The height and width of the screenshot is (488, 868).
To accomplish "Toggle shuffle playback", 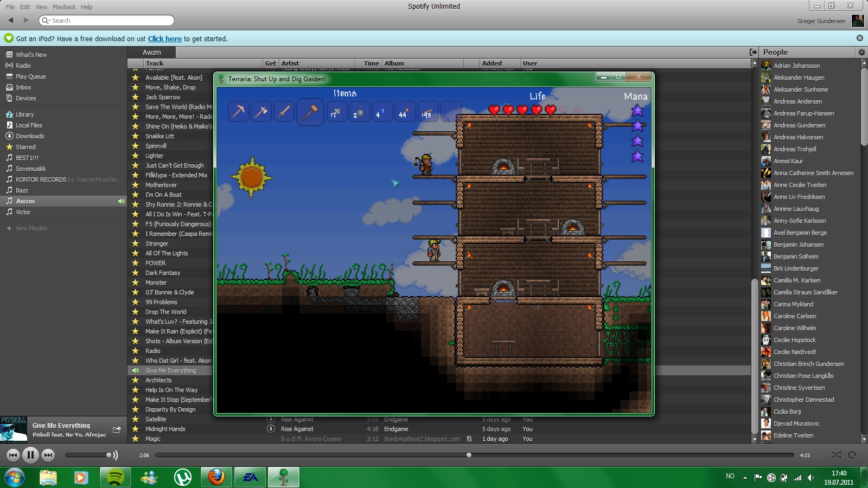I will 837,455.
